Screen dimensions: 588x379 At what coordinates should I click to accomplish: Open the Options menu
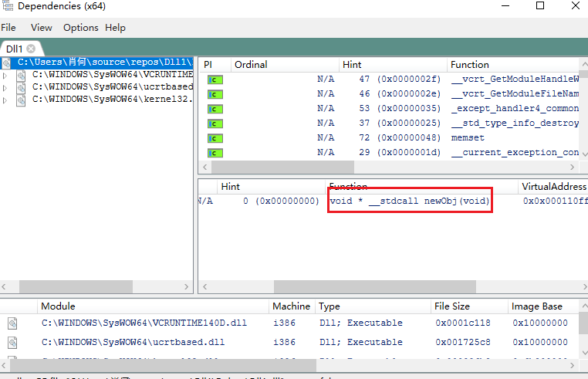80,27
